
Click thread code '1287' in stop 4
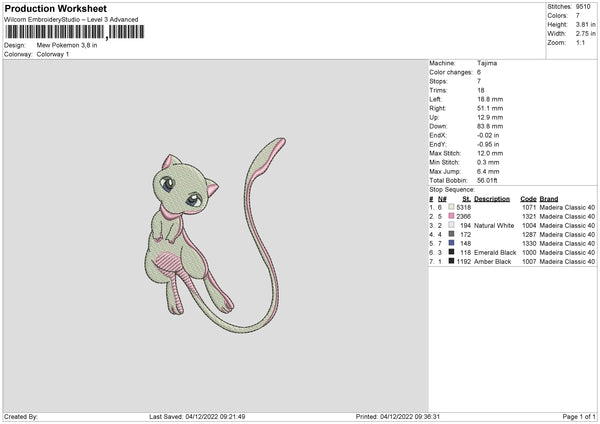(x=529, y=235)
